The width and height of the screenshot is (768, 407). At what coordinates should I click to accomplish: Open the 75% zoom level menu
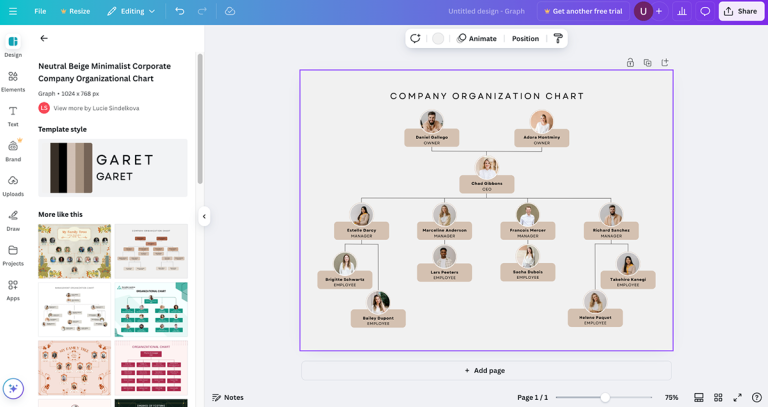[x=671, y=398]
